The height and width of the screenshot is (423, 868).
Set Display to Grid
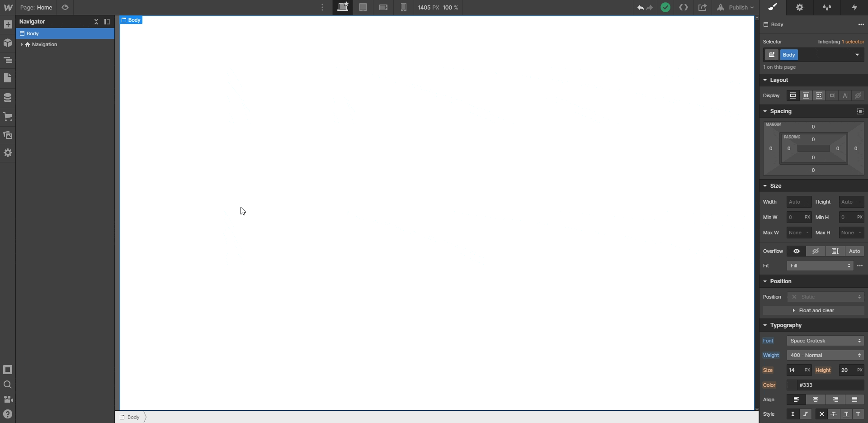pyautogui.click(x=819, y=95)
